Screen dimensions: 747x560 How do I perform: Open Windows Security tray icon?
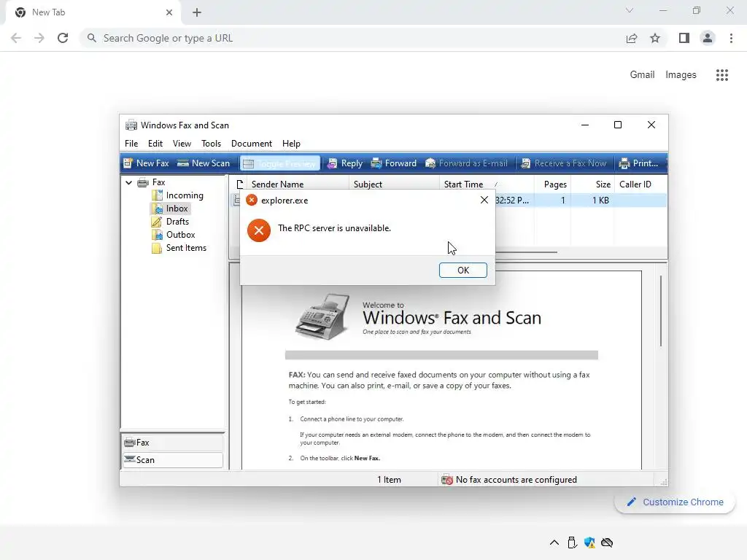pos(589,542)
